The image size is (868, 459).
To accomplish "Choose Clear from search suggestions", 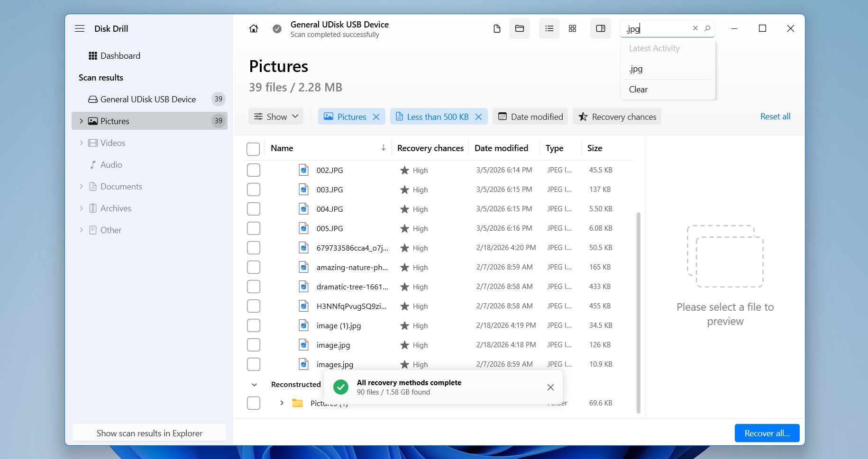I will (x=638, y=90).
